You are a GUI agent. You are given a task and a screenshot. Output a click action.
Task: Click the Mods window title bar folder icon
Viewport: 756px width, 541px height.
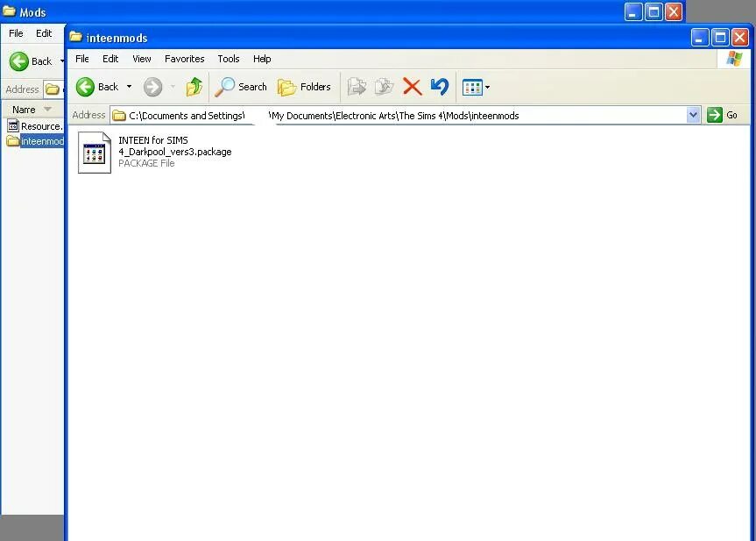click(9, 11)
